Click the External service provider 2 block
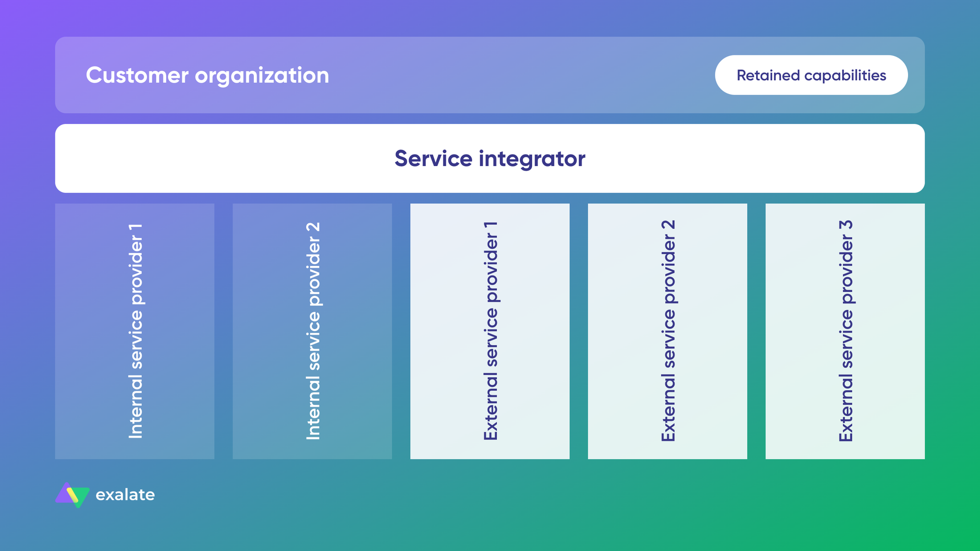The image size is (980, 551). tap(667, 331)
